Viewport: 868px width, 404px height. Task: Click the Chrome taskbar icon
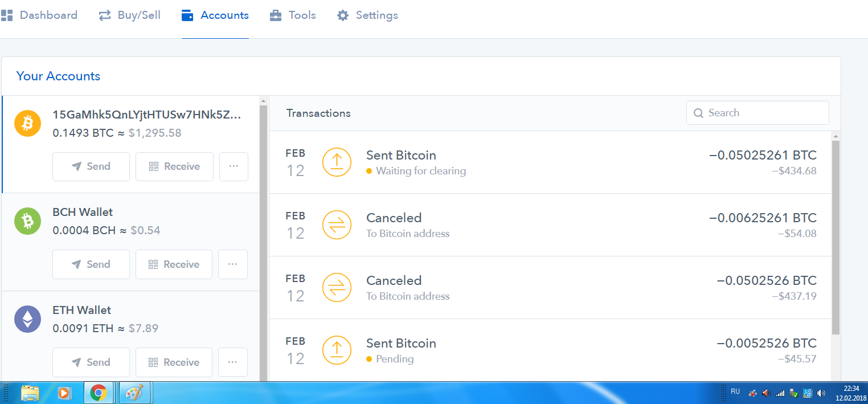[x=99, y=393]
